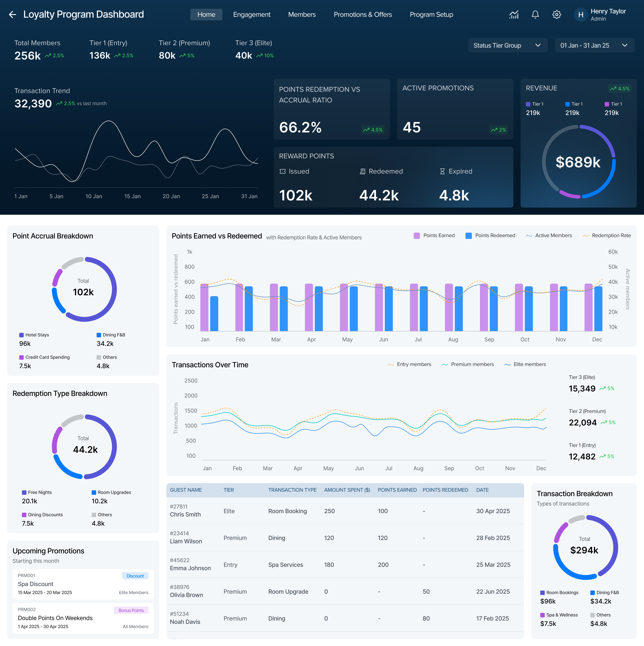Click Tier 1 (Entry) 12,482 trend arrow
Screen dimensions: 644x646
click(602, 456)
